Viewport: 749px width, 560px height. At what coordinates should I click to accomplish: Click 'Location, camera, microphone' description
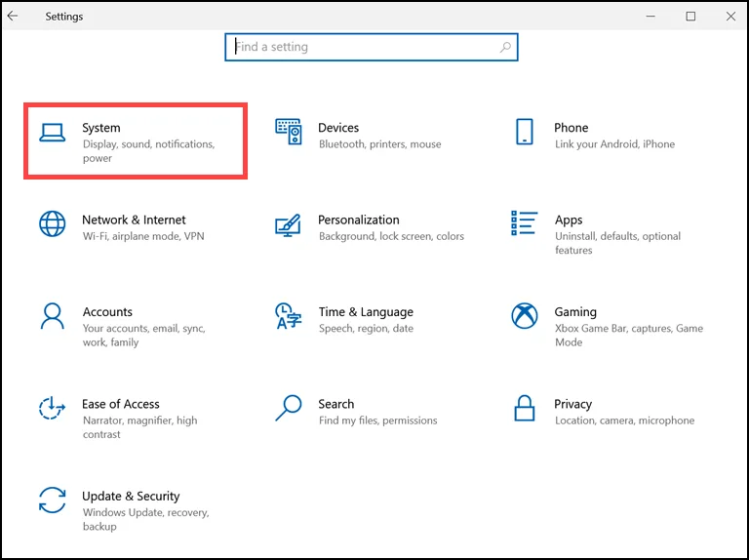[624, 420]
